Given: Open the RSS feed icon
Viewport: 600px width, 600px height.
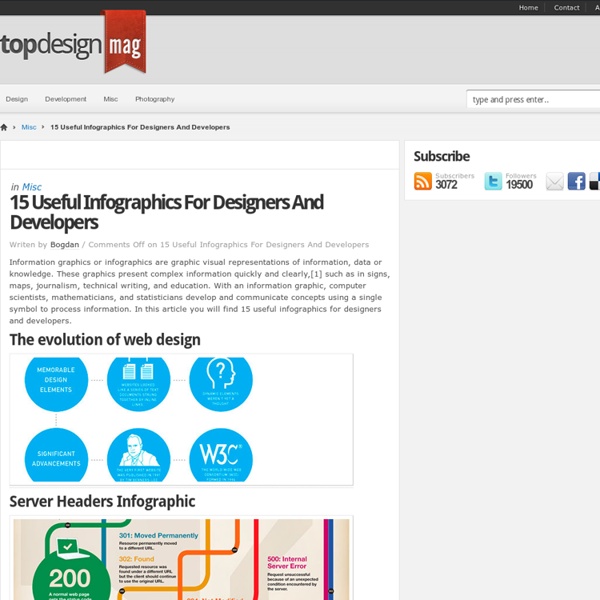Looking at the screenshot, I should [422, 181].
